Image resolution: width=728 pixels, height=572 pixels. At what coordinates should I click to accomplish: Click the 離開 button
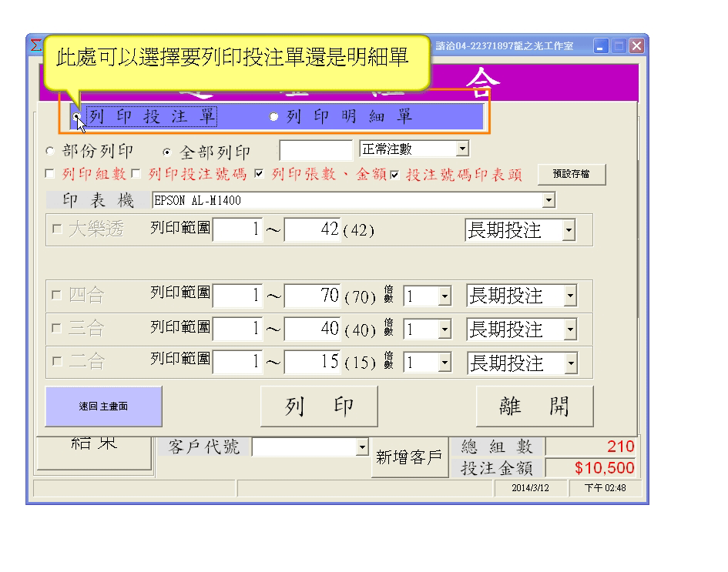pos(535,406)
